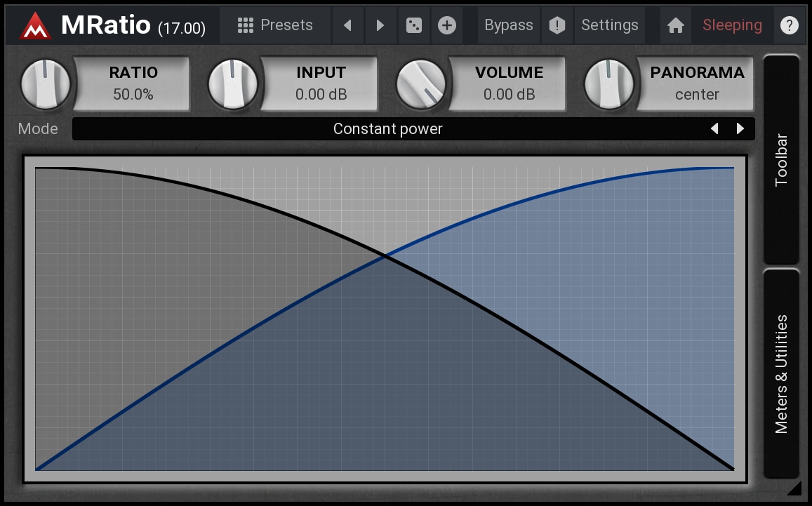Open the Presets browser
Screen dimensions: 812x506
click(274, 26)
